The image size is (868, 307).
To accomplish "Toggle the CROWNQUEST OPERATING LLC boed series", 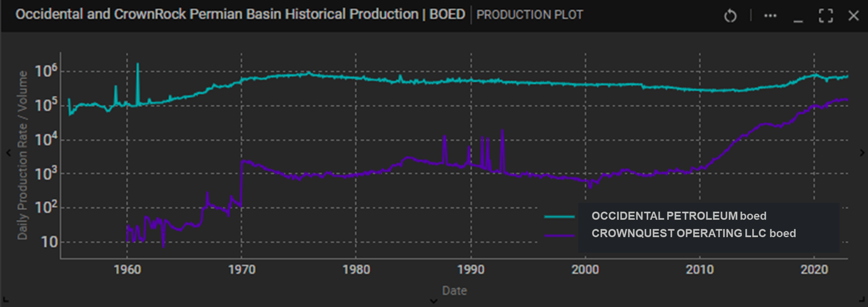I will [x=693, y=234].
